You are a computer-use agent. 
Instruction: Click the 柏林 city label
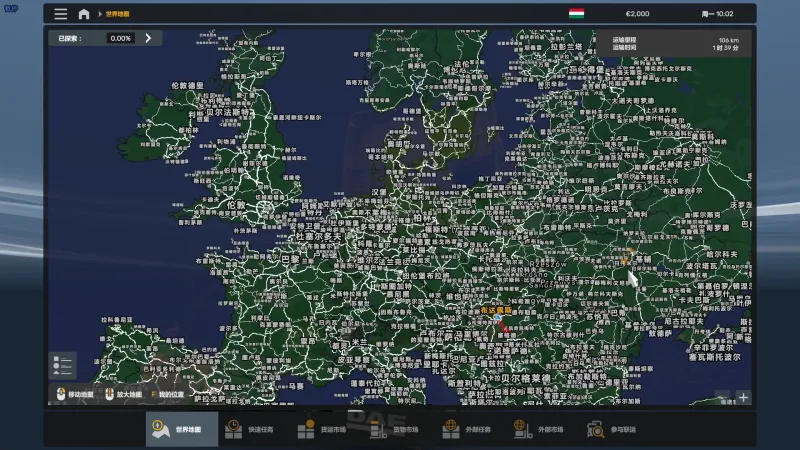coord(423,218)
